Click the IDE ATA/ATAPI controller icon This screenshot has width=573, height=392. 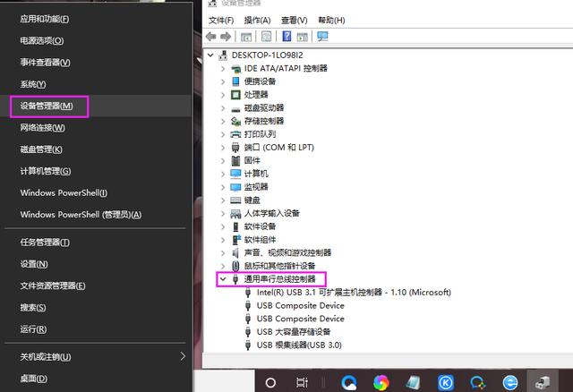coord(236,68)
